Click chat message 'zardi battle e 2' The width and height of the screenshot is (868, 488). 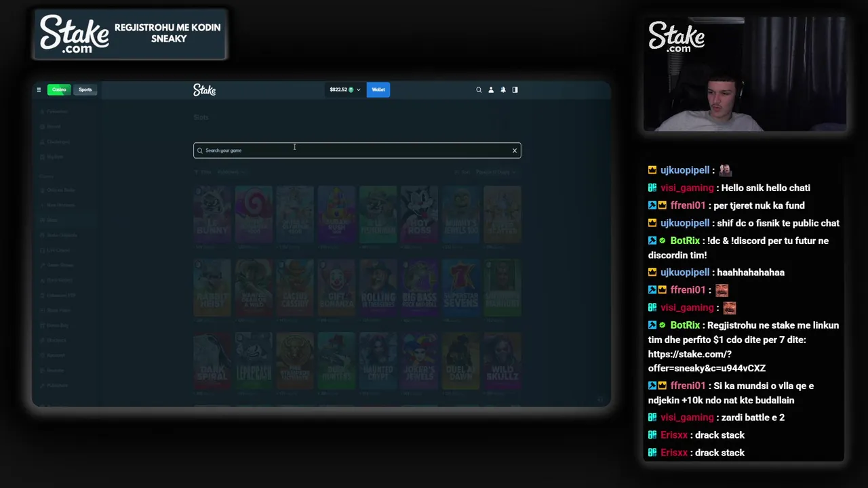click(x=753, y=418)
